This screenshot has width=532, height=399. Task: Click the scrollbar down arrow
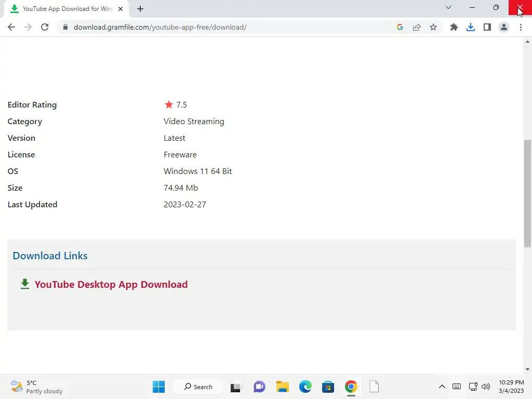527,369
